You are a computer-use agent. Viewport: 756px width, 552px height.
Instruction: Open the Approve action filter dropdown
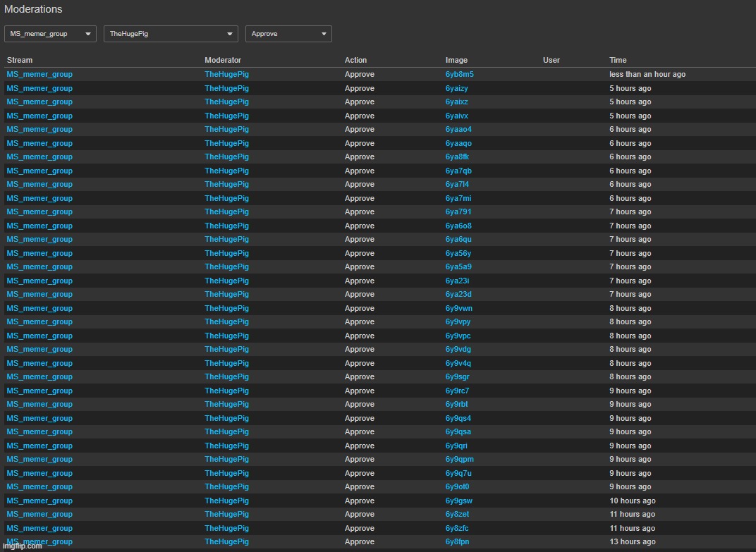pos(288,34)
